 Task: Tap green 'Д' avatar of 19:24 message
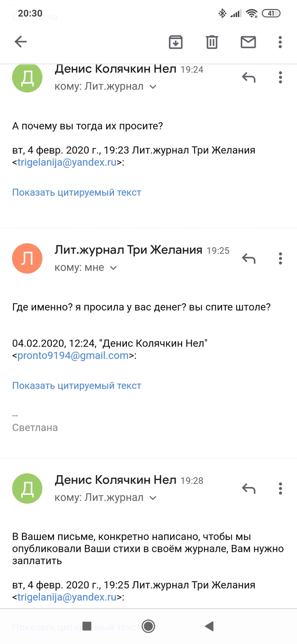point(27,77)
